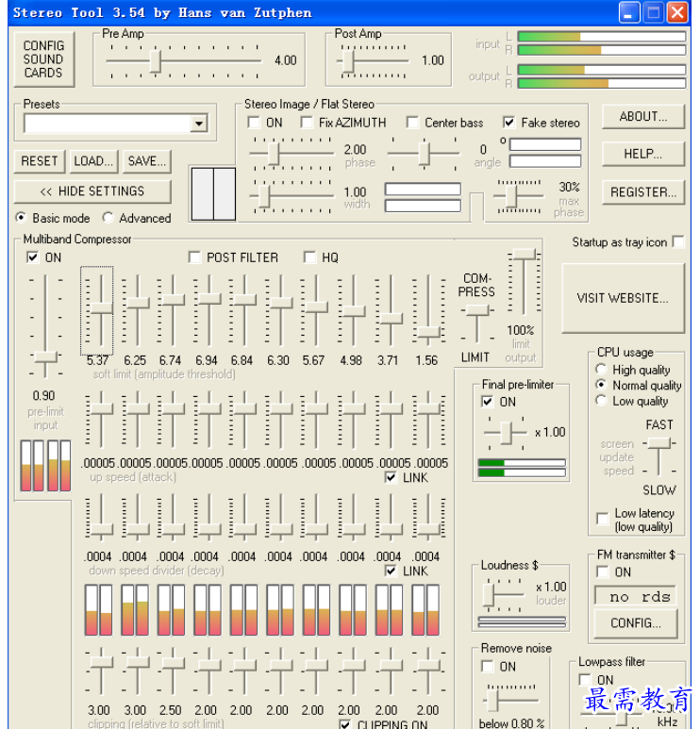Click the LOAD... button
The height and width of the screenshot is (729, 700).
(93, 161)
